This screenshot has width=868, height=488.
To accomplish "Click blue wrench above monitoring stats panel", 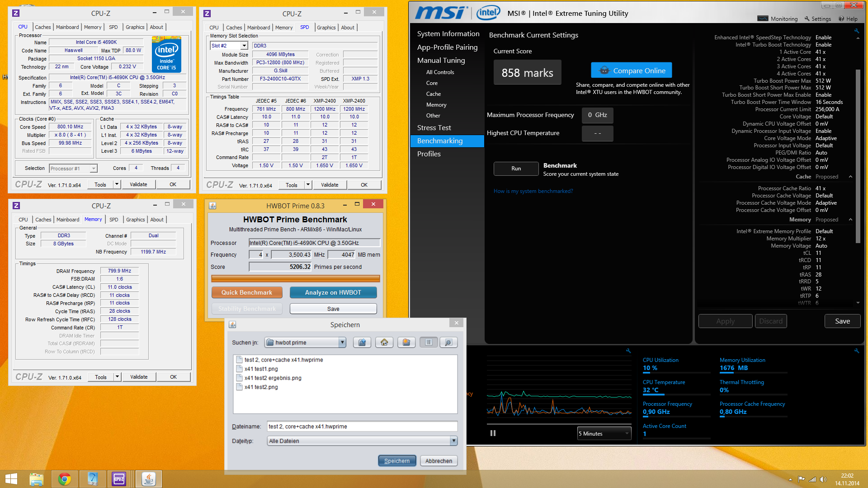I will (x=856, y=351).
